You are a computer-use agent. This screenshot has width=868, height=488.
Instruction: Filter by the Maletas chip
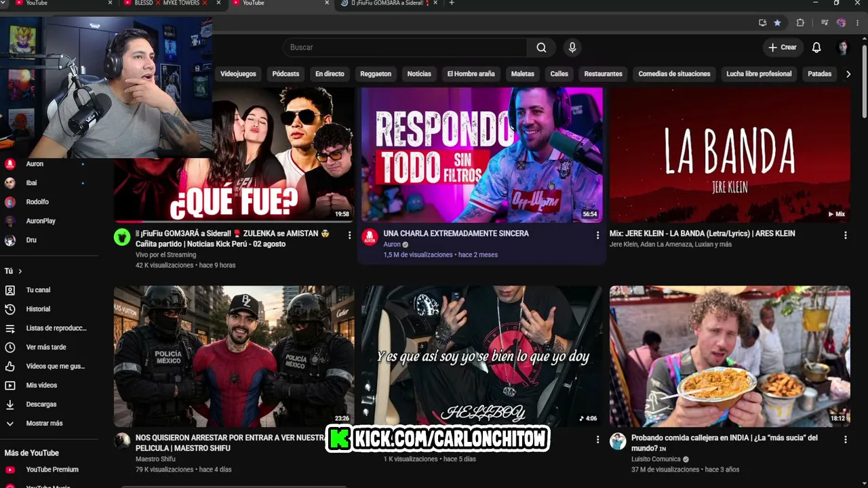pos(523,74)
